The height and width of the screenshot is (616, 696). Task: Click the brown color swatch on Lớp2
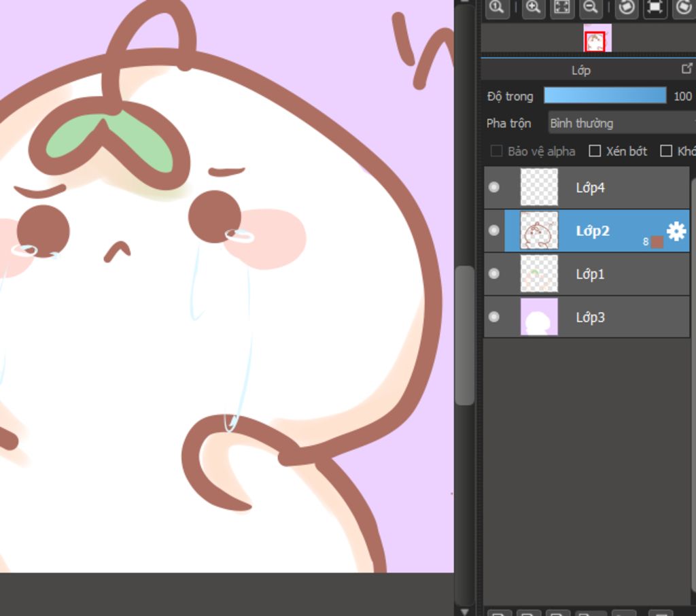point(657,242)
